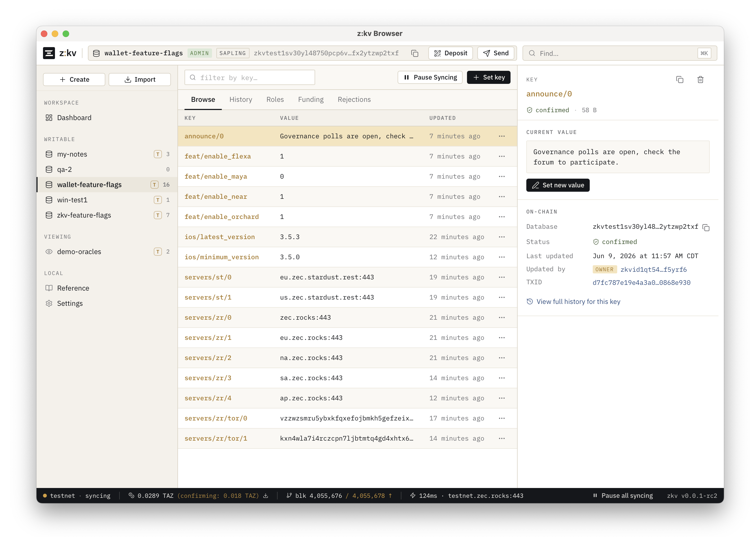Click the Deposit button
This screenshot has height=537, width=756.
tap(450, 53)
